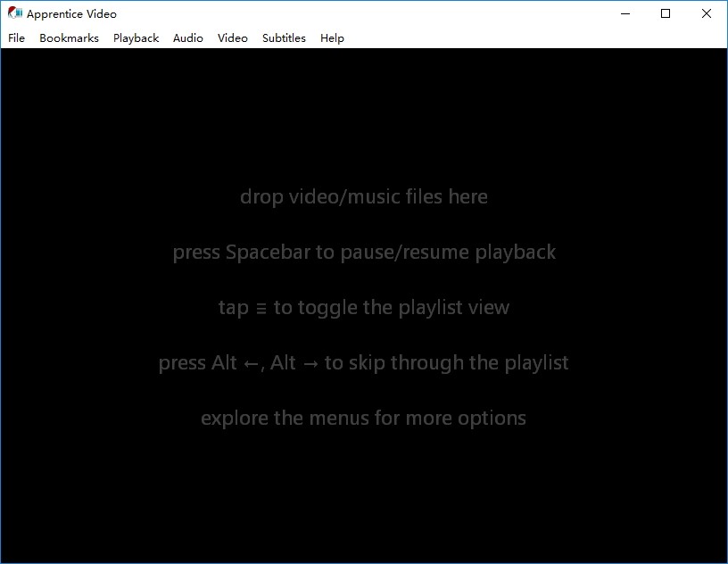Screen dimensions: 728x564
Task: Minimize the Apprentice Video window
Action: tap(625, 13)
